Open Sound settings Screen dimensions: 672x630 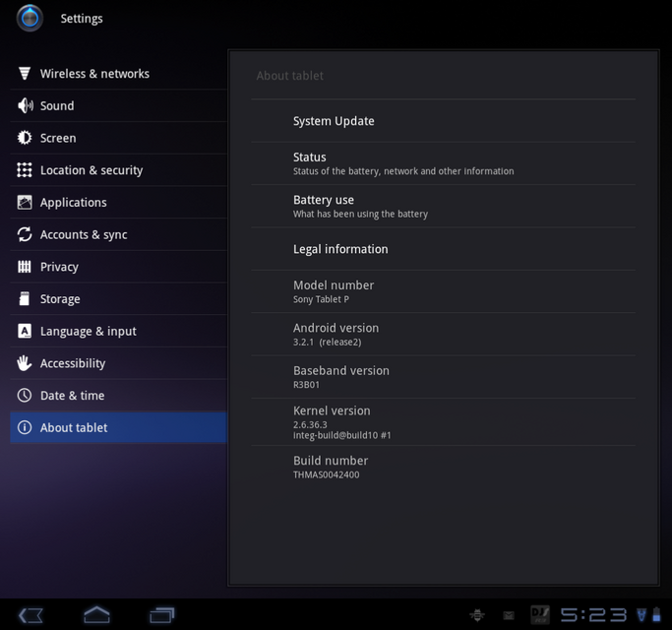tap(119, 105)
